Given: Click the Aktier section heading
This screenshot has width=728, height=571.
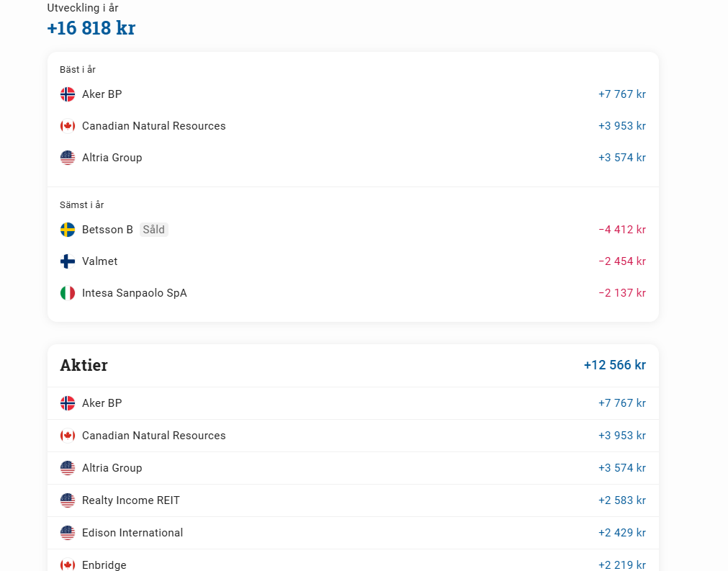Looking at the screenshot, I should [x=84, y=365].
